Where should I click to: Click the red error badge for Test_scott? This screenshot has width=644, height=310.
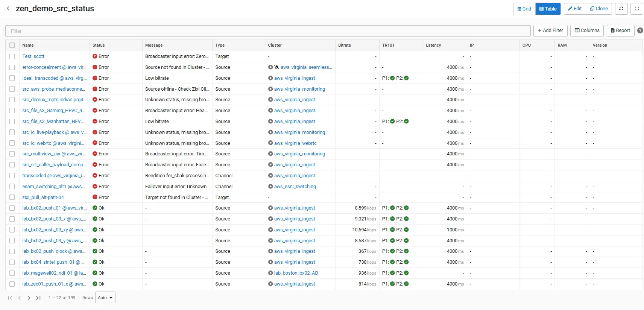click(x=95, y=56)
